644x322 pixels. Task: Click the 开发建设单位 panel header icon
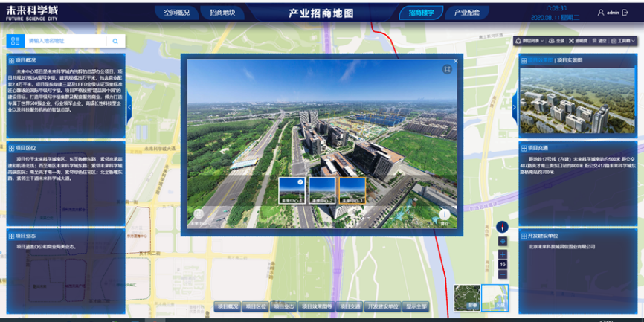pos(524,236)
